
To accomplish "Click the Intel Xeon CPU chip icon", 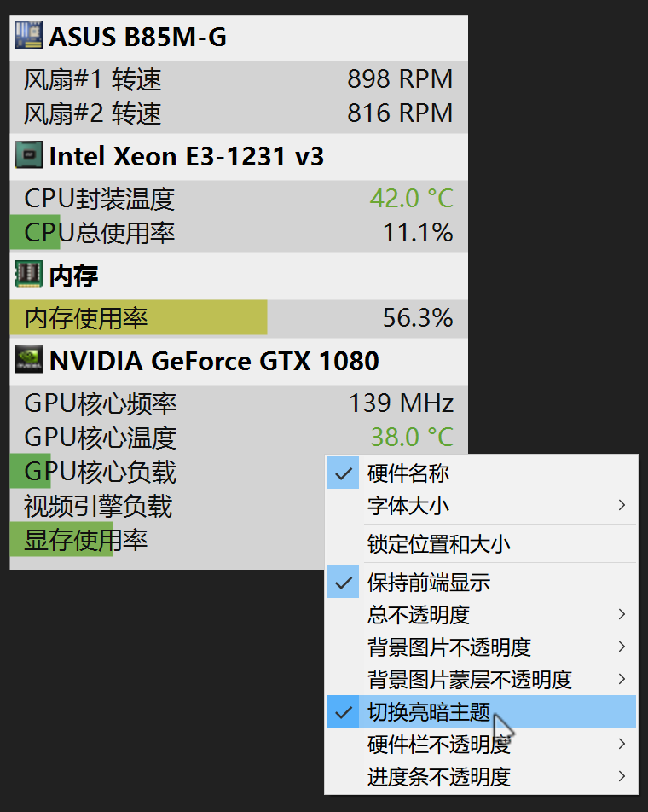I will click(x=29, y=156).
